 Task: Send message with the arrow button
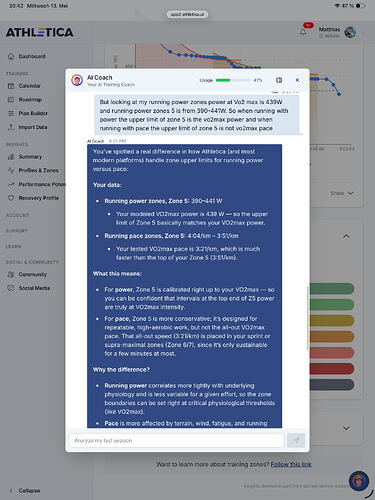click(296, 440)
